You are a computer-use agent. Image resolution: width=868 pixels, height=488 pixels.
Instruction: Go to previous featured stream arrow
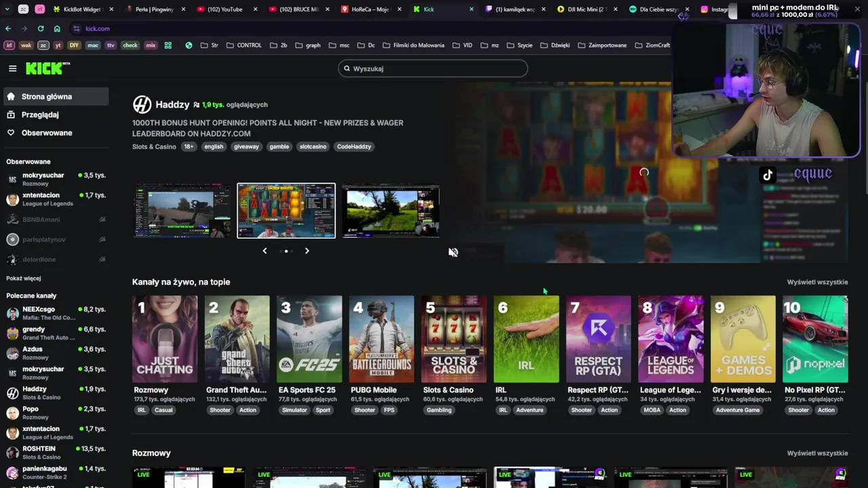264,251
